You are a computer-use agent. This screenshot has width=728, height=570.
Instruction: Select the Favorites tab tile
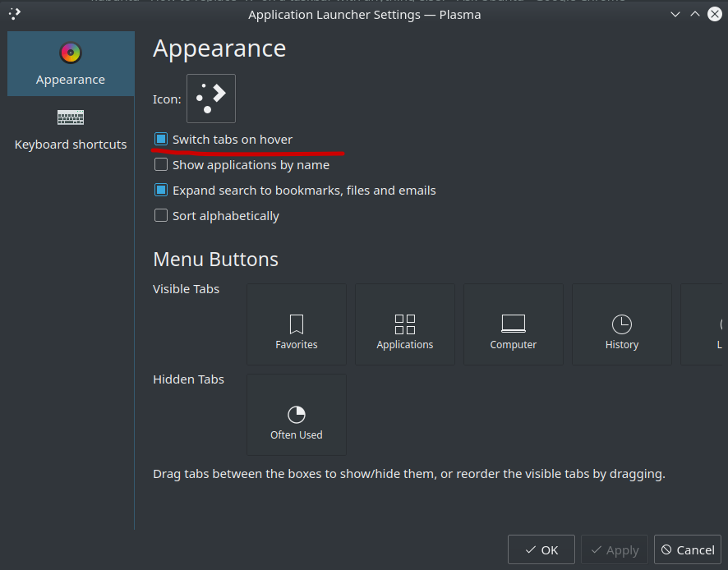click(297, 324)
